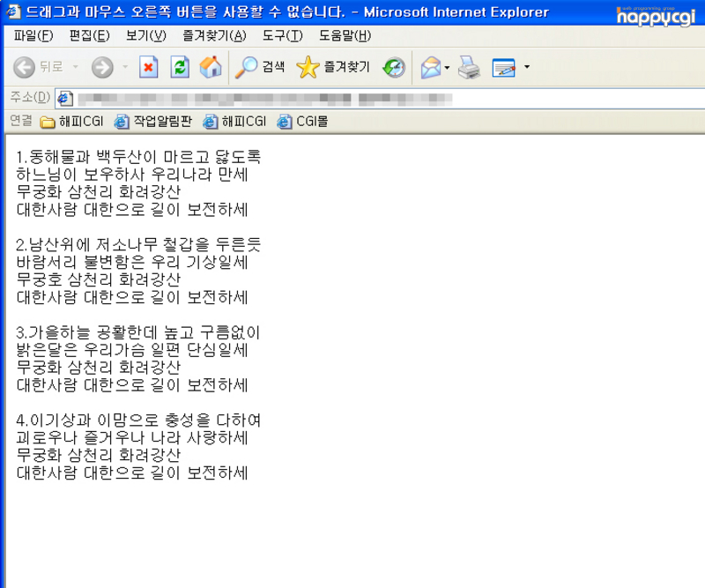Open the 해피CGI page link with IE icon
This screenshot has height=588, width=705.
[x=234, y=122]
